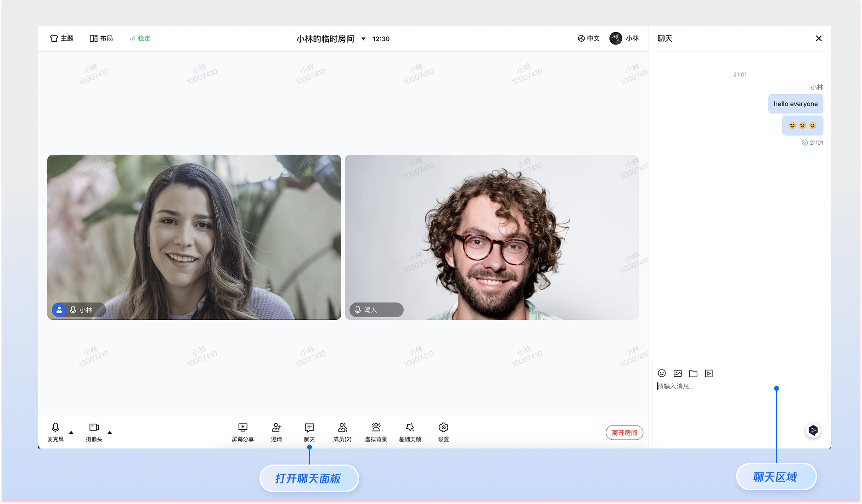Screen dimensions: 862x504
Task: Check the 稳定 network status indicator
Action: (x=140, y=39)
